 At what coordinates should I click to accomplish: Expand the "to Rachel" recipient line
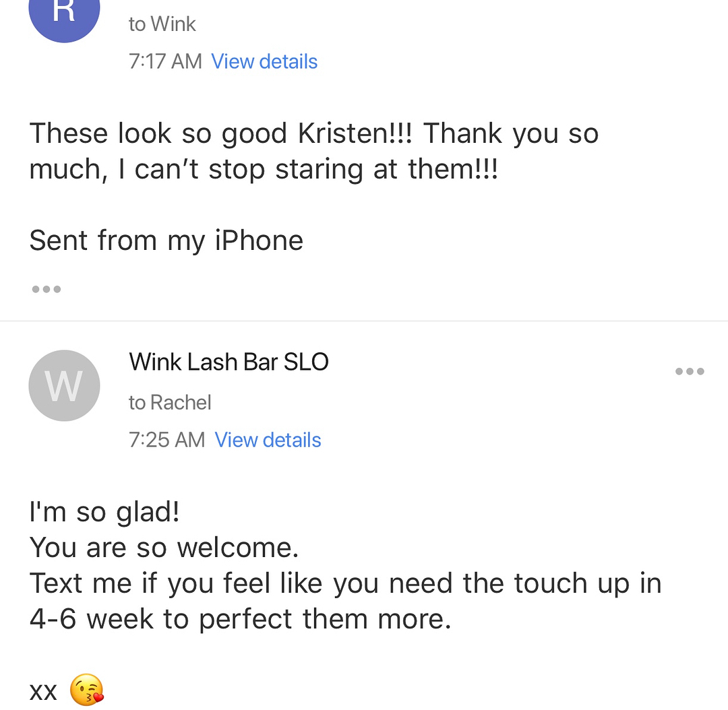170,403
